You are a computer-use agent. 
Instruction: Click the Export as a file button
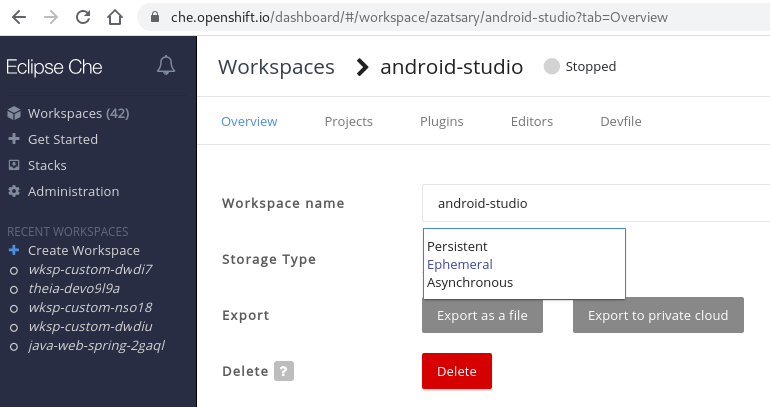click(482, 315)
